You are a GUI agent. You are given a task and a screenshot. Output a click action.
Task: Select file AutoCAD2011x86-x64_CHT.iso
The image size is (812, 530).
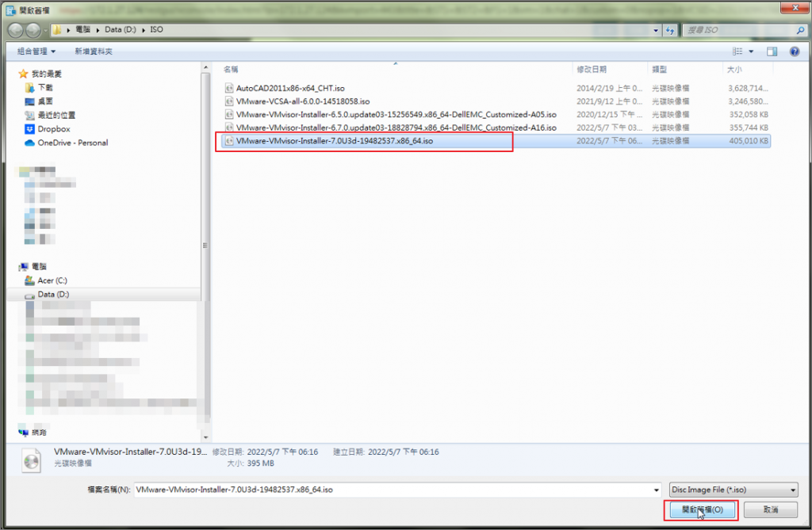pos(290,88)
